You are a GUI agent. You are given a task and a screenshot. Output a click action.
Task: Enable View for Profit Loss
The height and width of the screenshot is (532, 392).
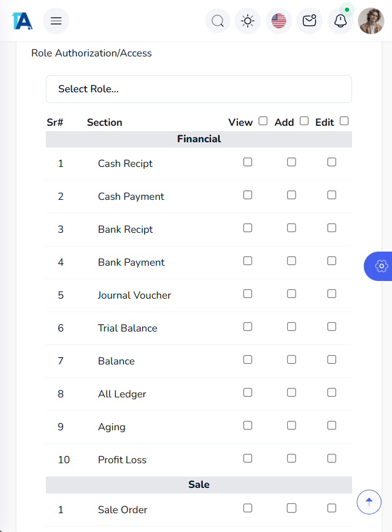(247, 459)
